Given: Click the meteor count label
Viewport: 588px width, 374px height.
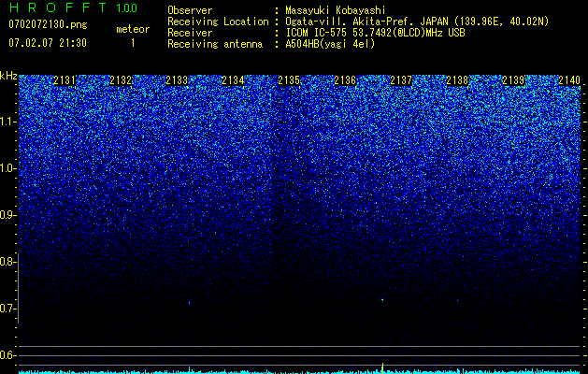Looking at the screenshot, I should (133, 29).
